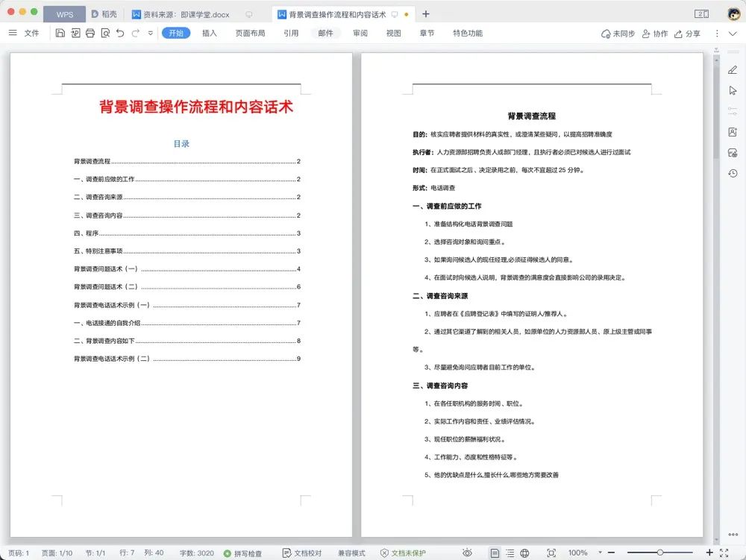
Task: Click the pen style tool in right sidebar
Action: 733,70
